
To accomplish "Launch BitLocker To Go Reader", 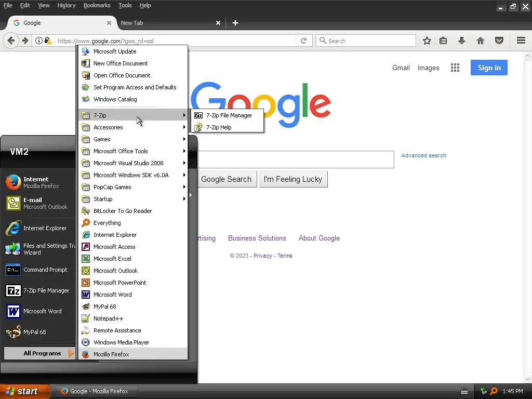I will (133, 211).
